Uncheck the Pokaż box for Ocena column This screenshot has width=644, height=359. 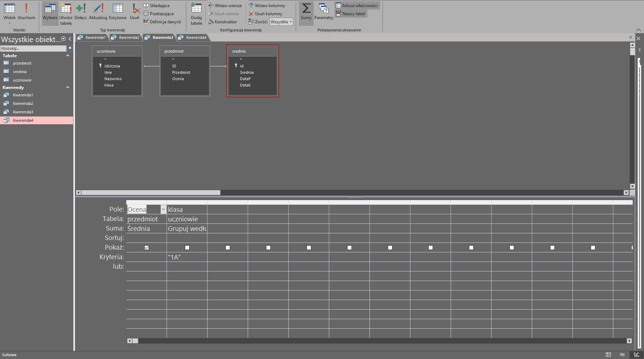146,247
